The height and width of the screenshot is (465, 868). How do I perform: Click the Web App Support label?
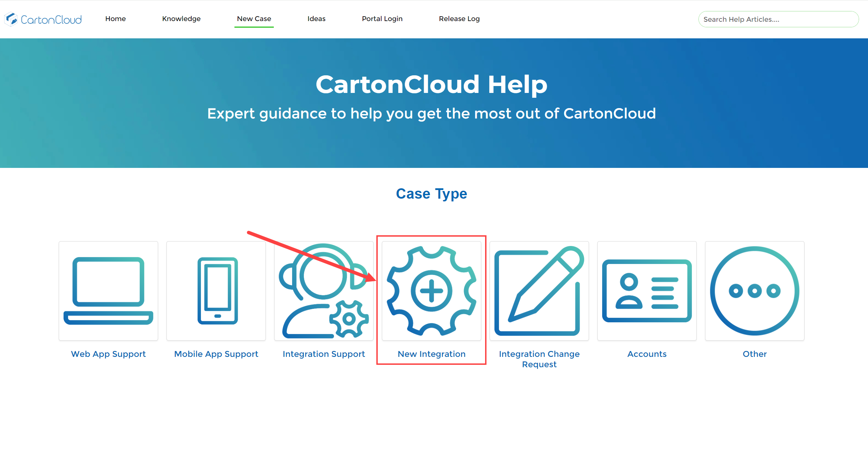coord(108,354)
